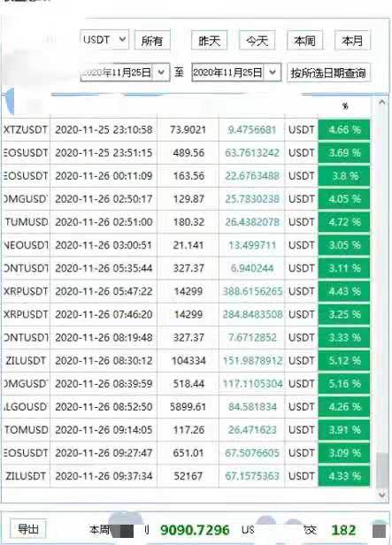Select the XTZUSDT row symbol cell
Image resolution: width=392 pixels, height=545 pixels.
(26, 130)
